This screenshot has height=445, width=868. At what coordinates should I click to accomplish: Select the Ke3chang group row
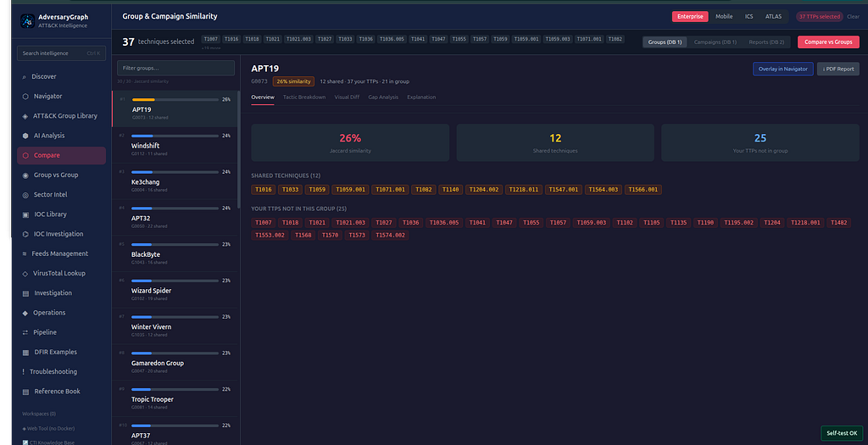[175, 181]
